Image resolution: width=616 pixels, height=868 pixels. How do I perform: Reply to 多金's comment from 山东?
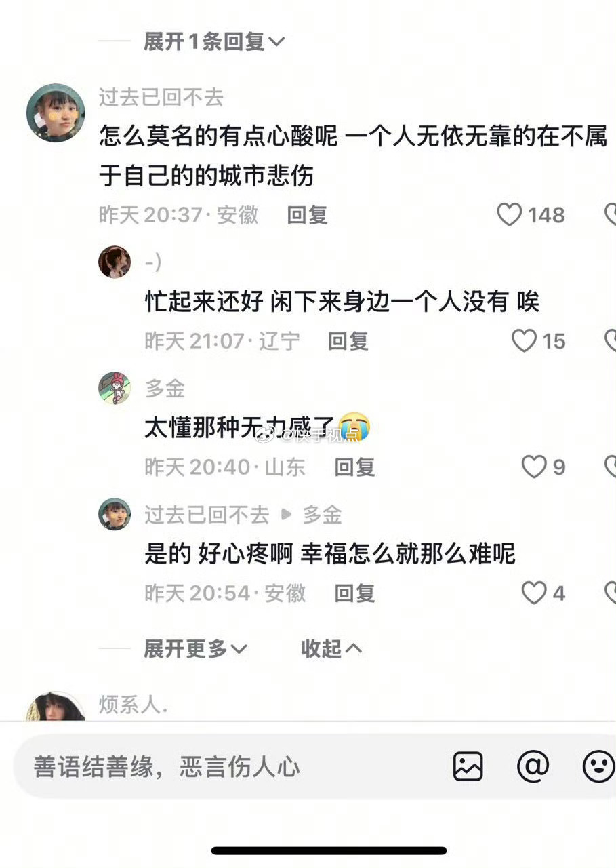[x=355, y=467]
